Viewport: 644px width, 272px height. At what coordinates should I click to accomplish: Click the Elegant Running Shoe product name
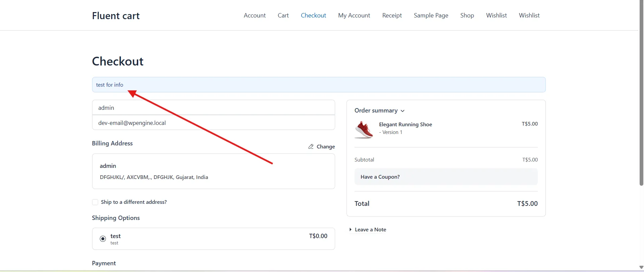pos(405,125)
